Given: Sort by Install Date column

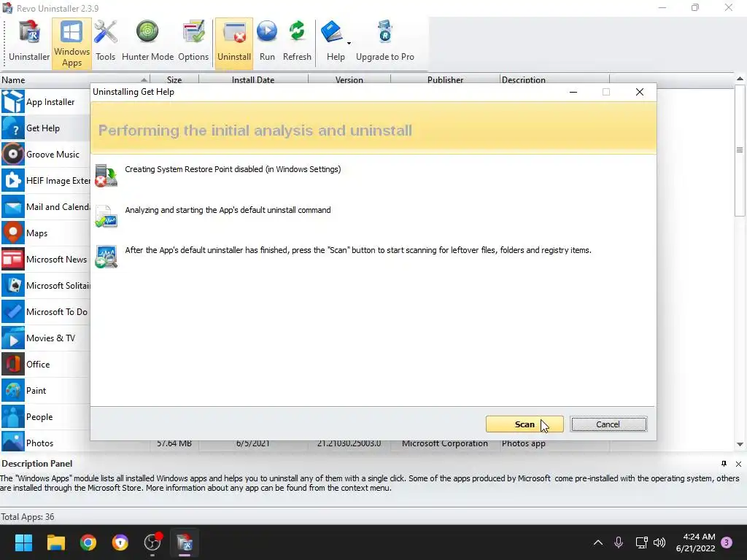Looking at the screenshot, I should point(253,79).
